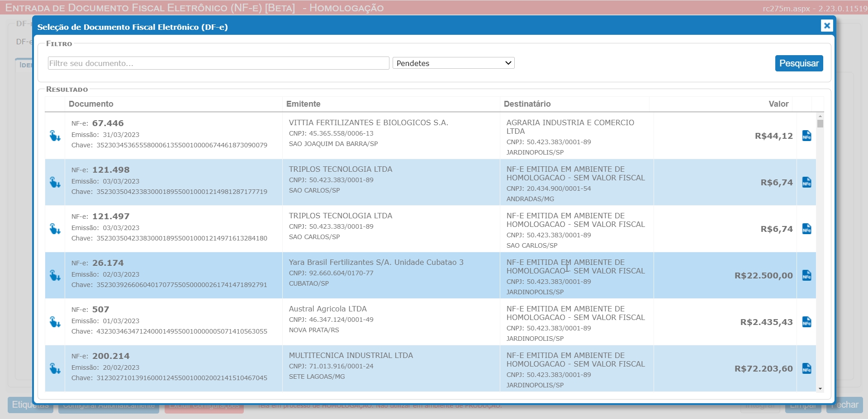Open NFe file icon for NF-e 121.498
The height and width of the screenshot is (419, 868).
point(806,182)
